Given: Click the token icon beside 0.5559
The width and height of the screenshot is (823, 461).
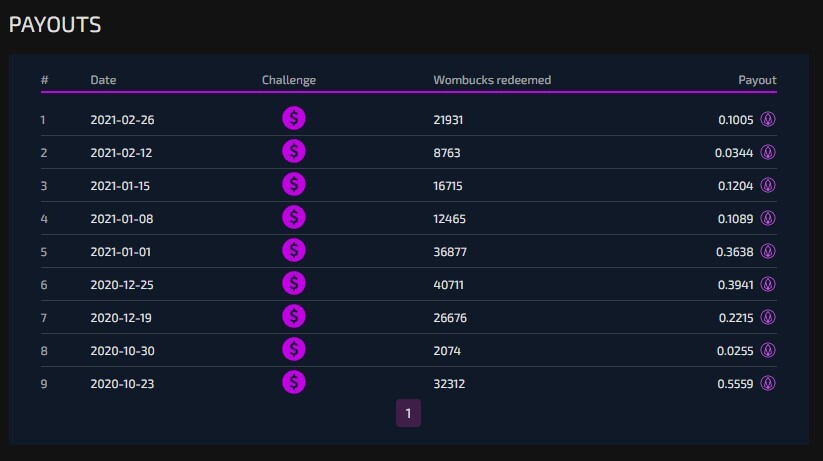Looking at the screenshot, I should pyautogui.click(x=768, y=383).
